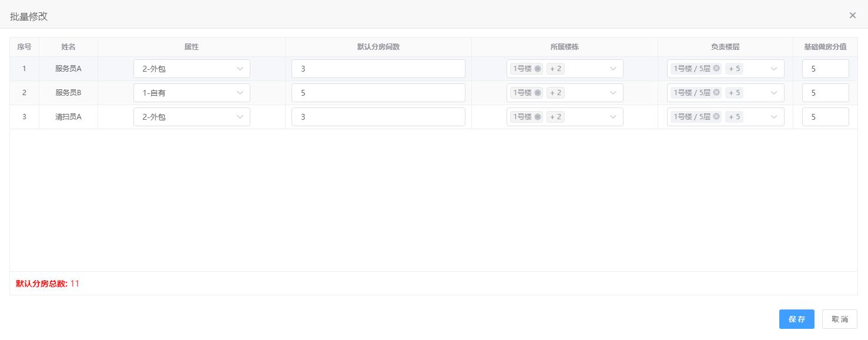Remove 1号楼 tag in 服务员B row
868x340 pixels.
538,93
